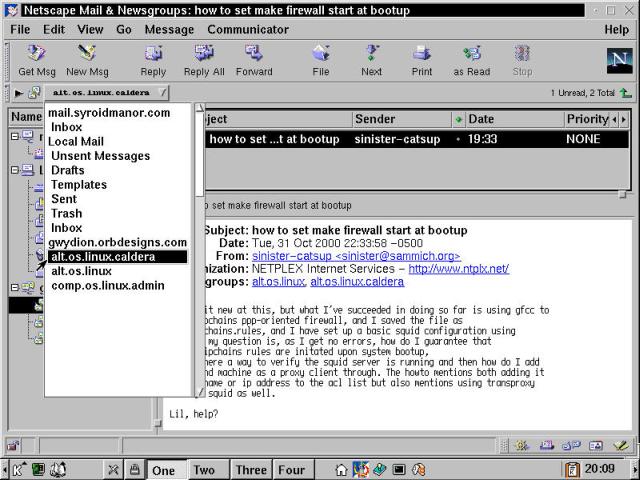Select Unsent Messages in the folder list
The width and height of the screenshot is (640, 480).
(100, 156)
